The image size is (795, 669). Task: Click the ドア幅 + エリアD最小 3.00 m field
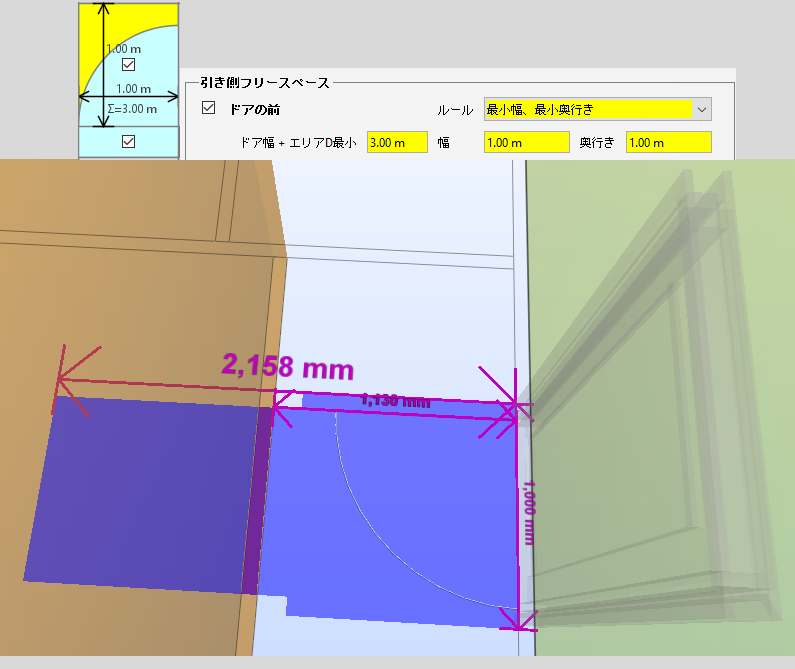(x=397, y=143)
